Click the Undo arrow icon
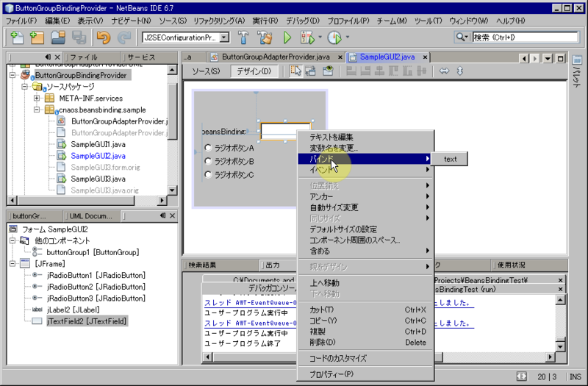 click(104, 37)
